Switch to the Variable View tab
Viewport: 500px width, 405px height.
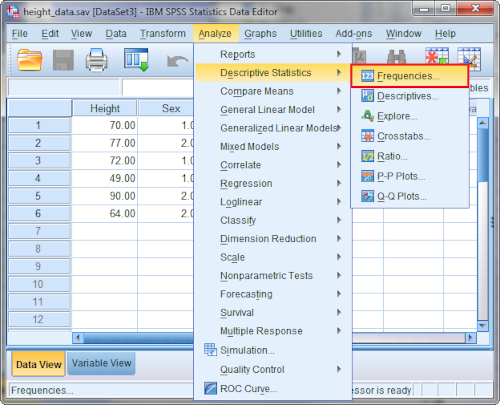tap(101, 363)
